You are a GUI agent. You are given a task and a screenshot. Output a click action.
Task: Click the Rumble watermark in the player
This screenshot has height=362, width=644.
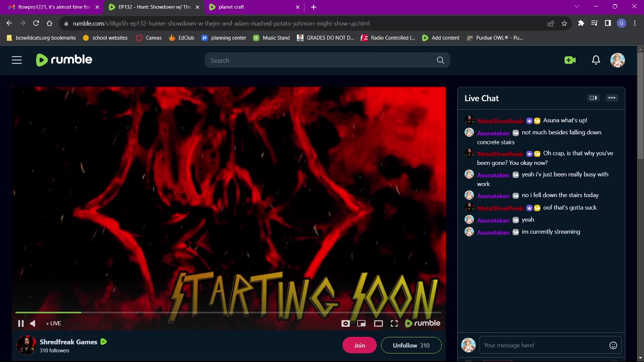(423, 323)
